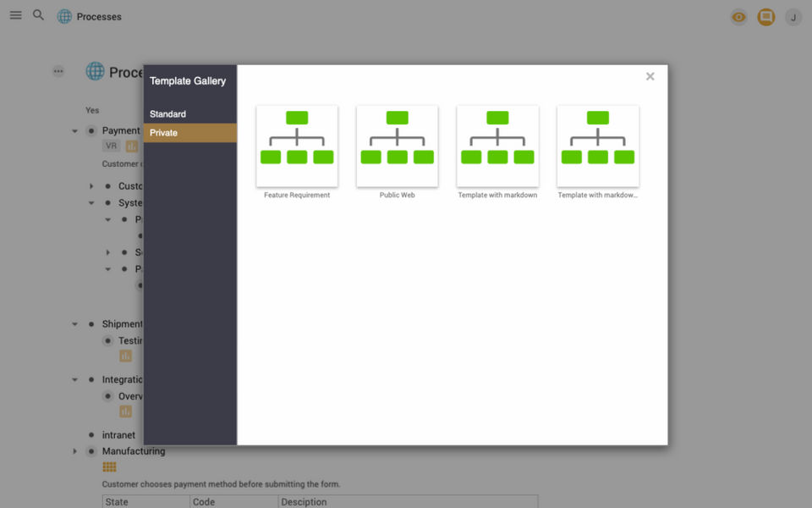The height and width of the screenshot is (508, 812).
Task: Collapse the Shipment tree node
Action: point(74,324)
